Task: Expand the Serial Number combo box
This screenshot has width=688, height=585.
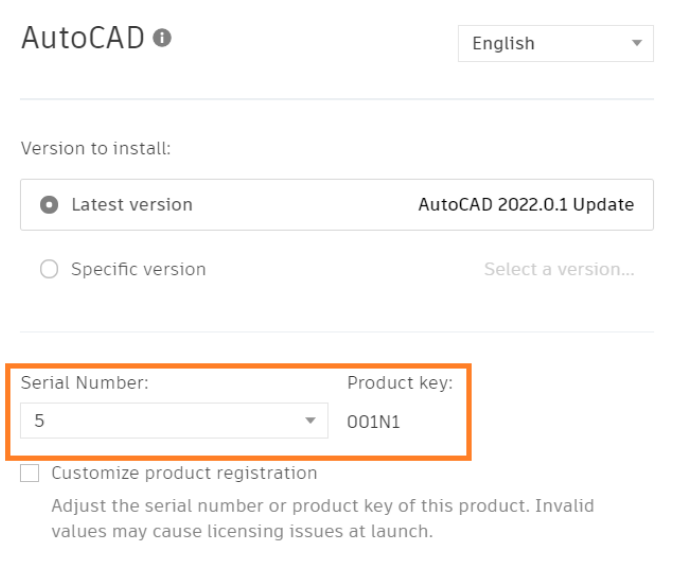Action: (173, 421)
